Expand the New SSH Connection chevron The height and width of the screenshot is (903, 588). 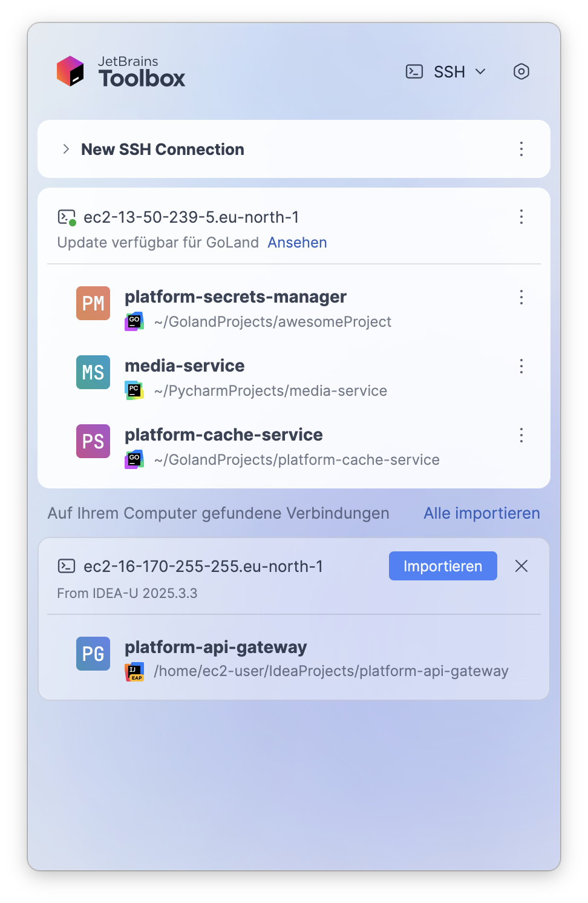[66, 149]
